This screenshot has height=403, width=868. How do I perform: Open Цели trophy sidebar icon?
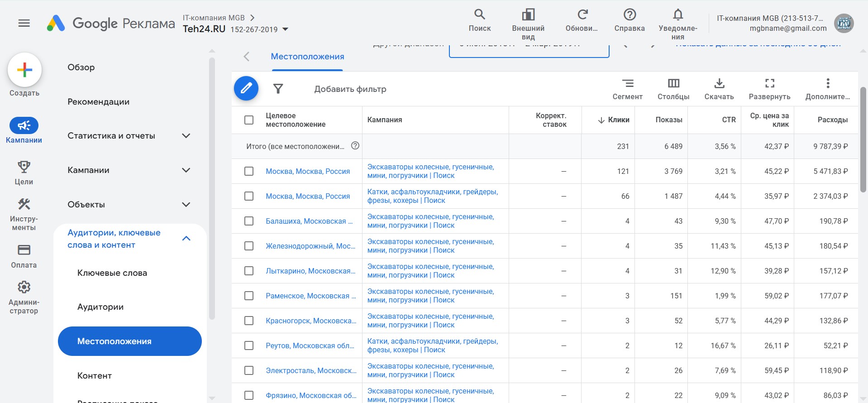click(x=24, y=167)
